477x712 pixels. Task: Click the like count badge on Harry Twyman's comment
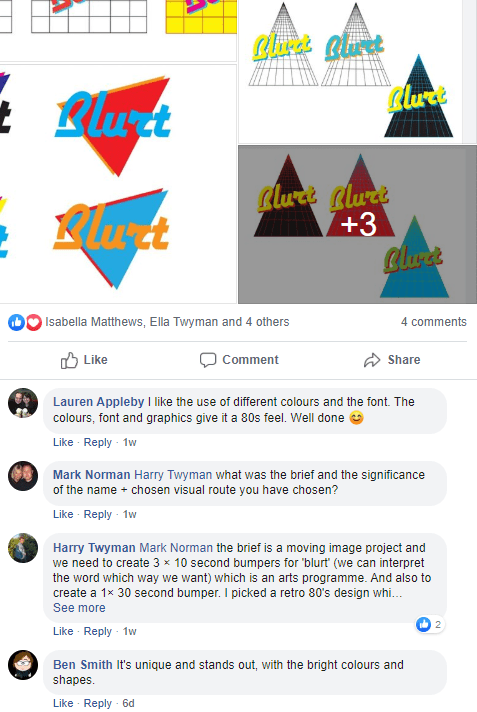pos(429,624)
